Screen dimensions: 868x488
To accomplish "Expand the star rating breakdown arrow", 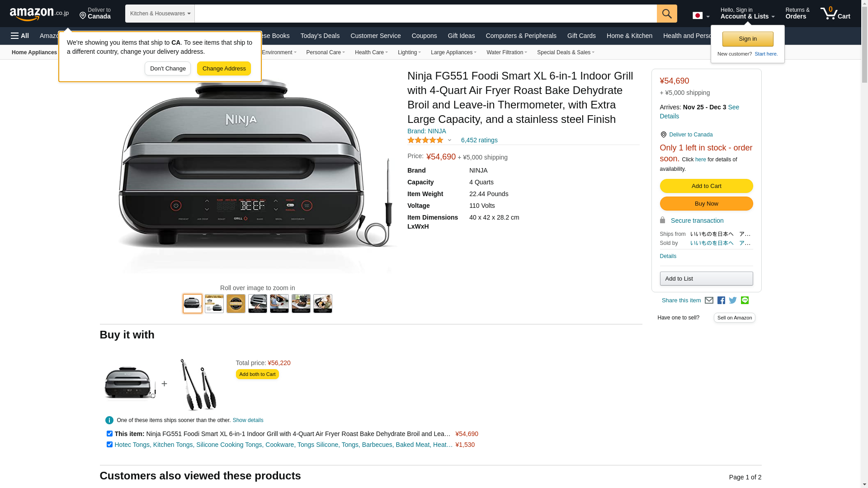I will [449, 141].
